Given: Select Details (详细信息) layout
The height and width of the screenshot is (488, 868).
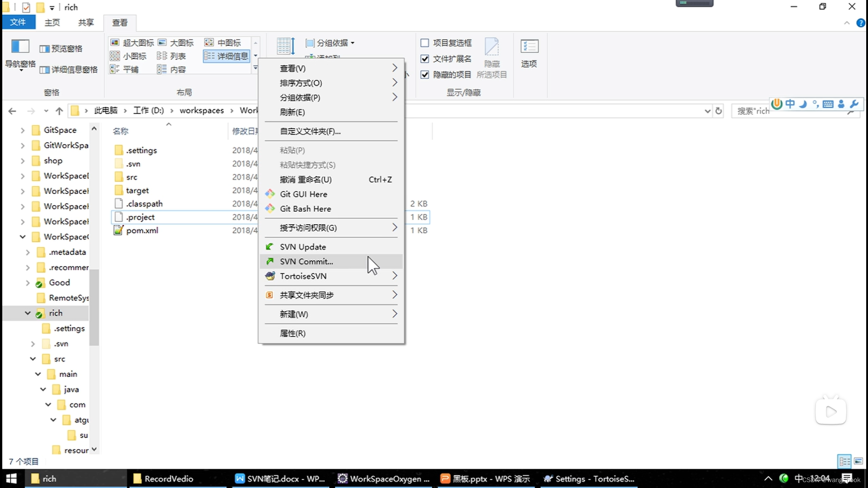Looking at the screenshot, I should 226,56.
